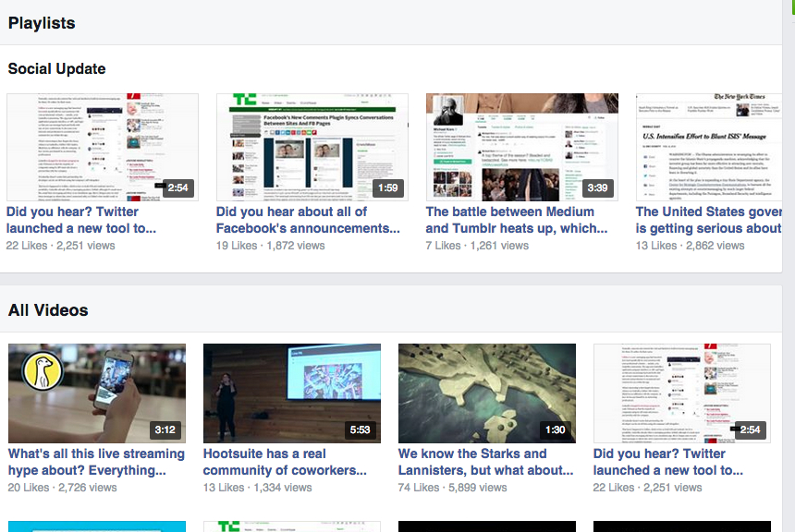Click the "All Videos" section heading
The image size is (795, 532).
(48, 310)
